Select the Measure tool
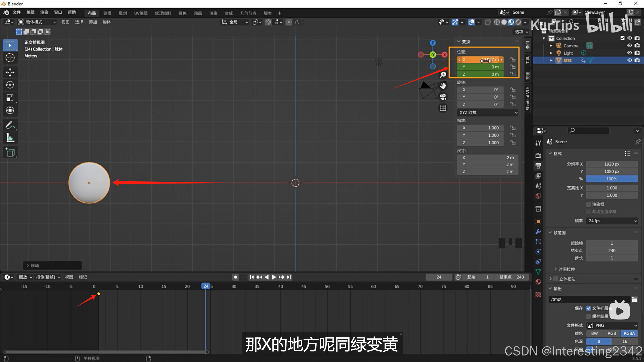Viewport: 644px width, 362px height. [10, 138]
